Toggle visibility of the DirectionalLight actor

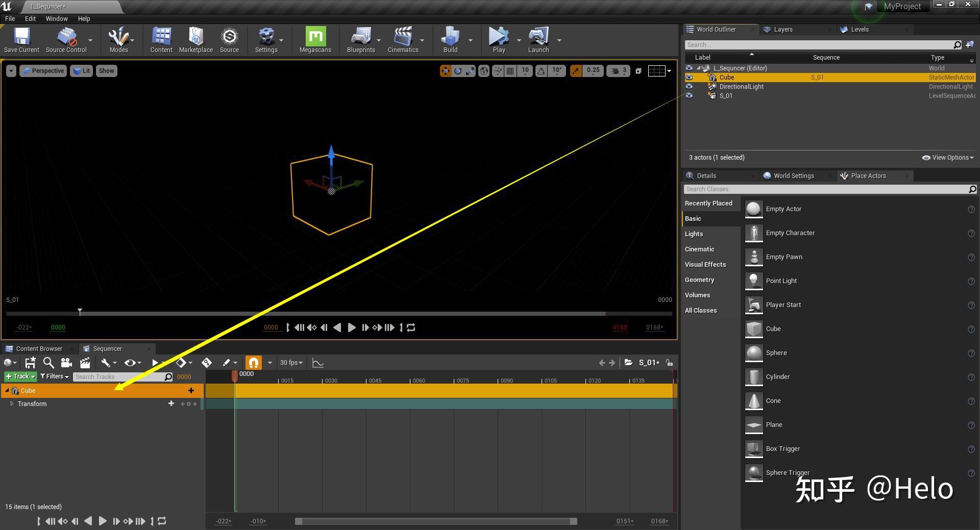click(689, 86)
